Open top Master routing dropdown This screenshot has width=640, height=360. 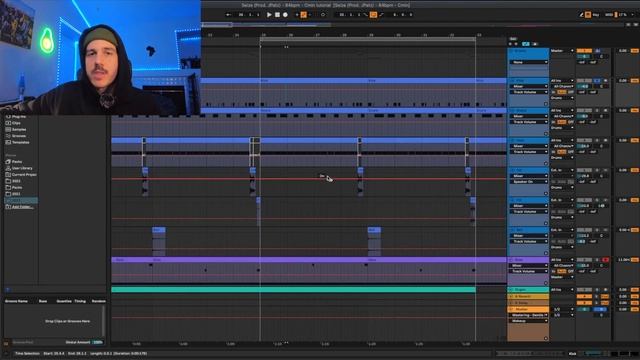coord(562,51)
